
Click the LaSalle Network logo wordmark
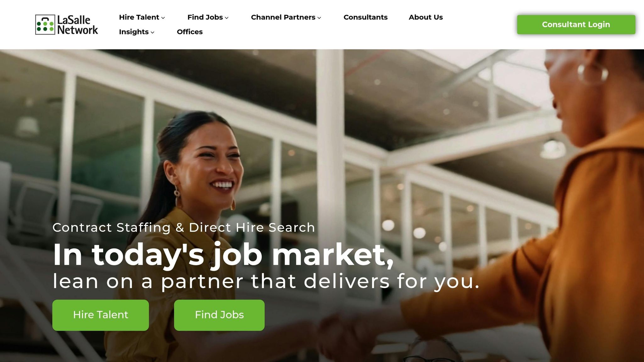click(x=78, y=25)
